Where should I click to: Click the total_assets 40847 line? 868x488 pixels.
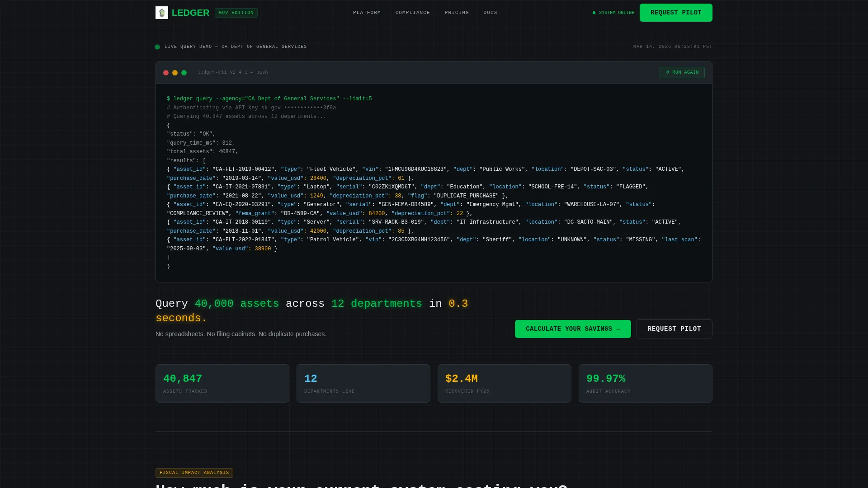203,151
